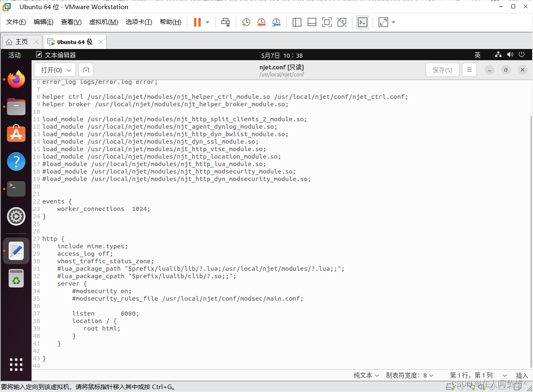Viewport: 533px width, 392px height.
Task: Expand the recent files arrow beside 打开(O)
Action: (x=70, y=70)
